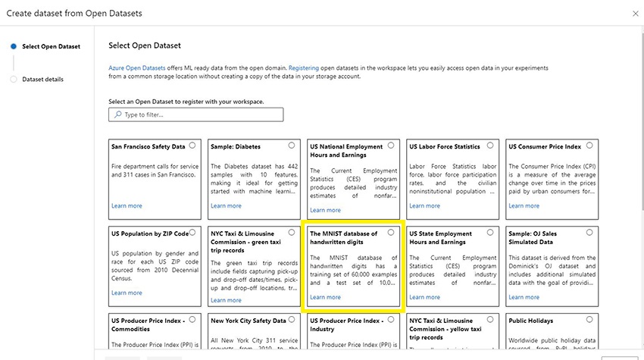Select US Consumer Price Index radio button
This screenshot has width=644, height=360.
click(x=589, y=146)
